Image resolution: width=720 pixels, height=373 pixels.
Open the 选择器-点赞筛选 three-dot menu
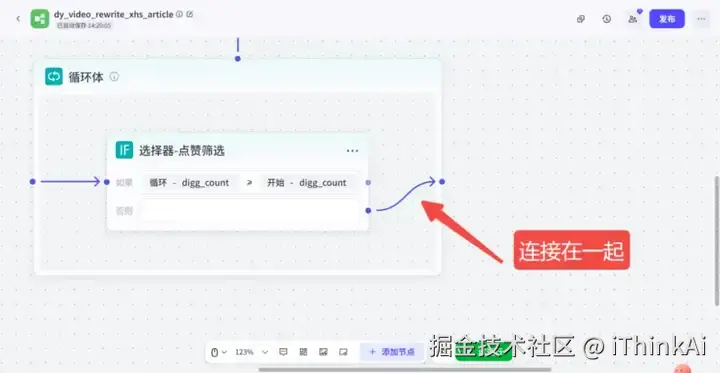tap(352, 151)
